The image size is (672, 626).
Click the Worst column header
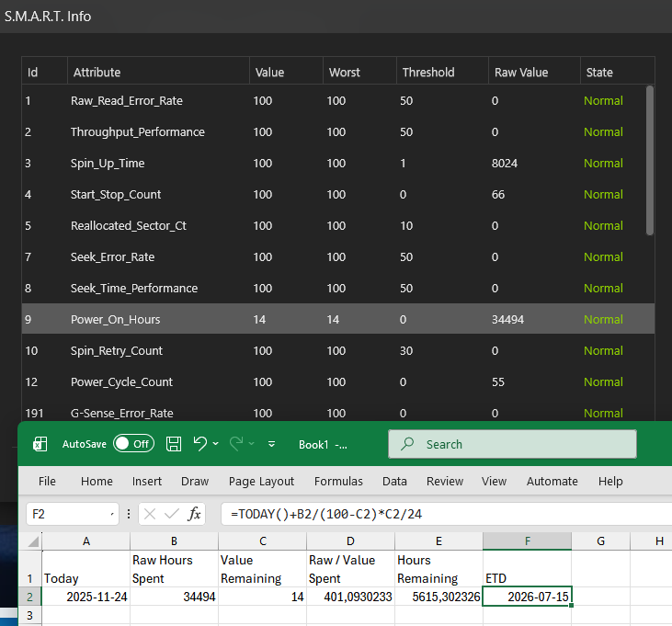click(x=359, y=72)
